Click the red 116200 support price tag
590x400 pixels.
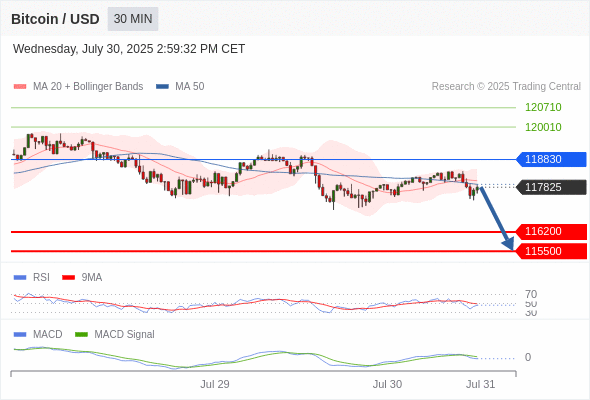[x=551, y=231]
